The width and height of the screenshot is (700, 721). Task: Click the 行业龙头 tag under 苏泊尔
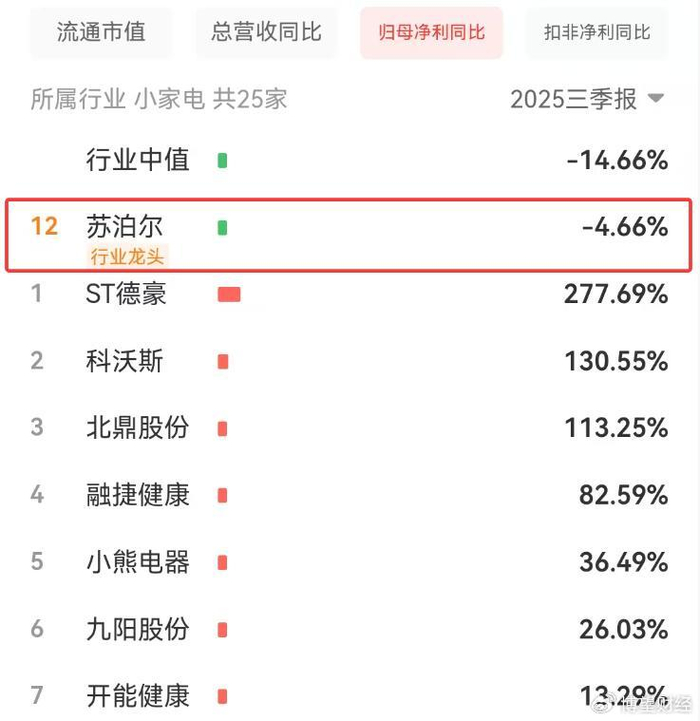[x=128, y=257]
